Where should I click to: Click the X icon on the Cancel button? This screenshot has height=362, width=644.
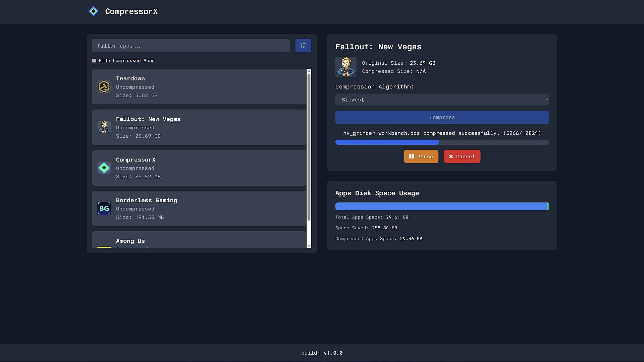point(451,157)
